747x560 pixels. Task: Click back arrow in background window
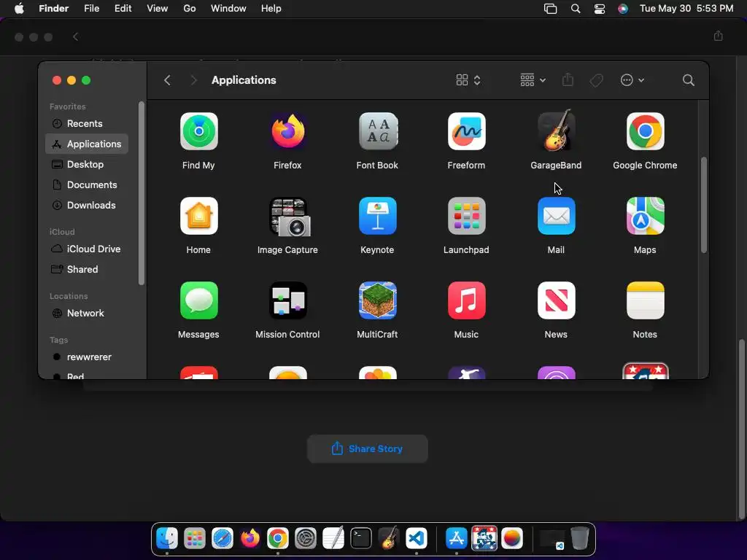pyautogui.click(x=75, y=36)
